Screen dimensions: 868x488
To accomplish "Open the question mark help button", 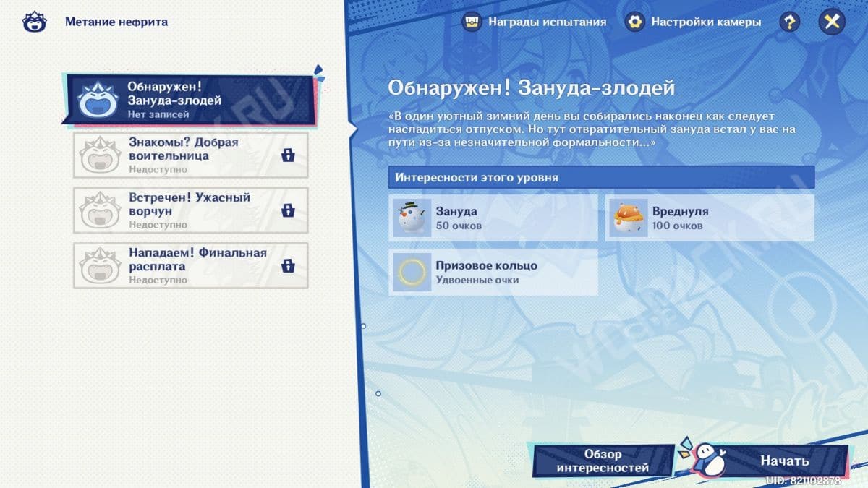I will 789,22.
